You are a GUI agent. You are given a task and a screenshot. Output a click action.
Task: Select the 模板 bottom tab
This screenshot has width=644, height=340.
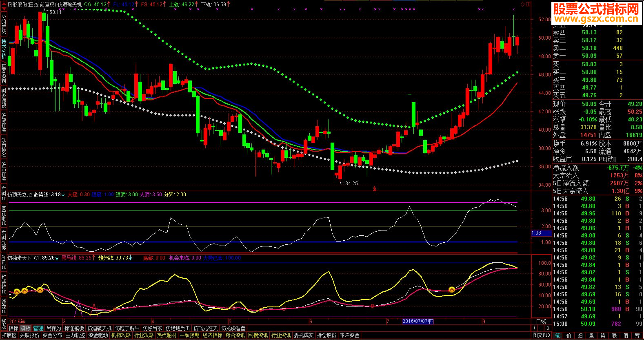pos(26,328)
